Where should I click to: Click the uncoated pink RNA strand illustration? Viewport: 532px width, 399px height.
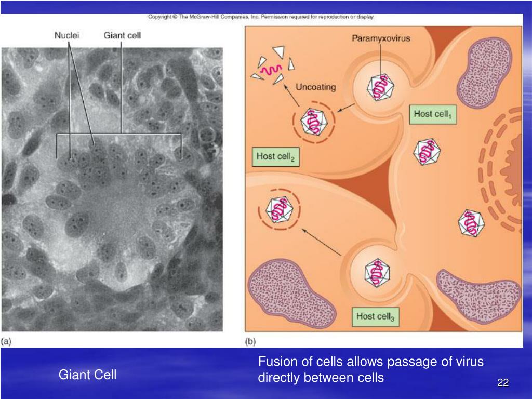tap(270, 70)
